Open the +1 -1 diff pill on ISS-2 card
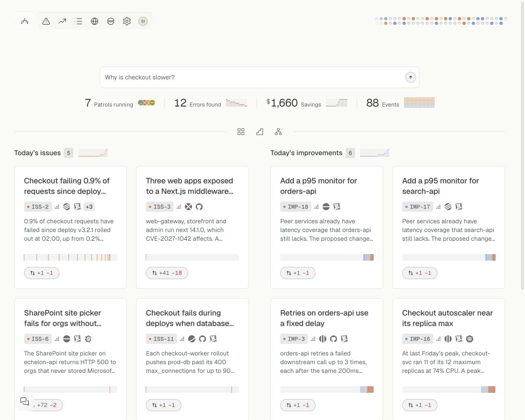525x420 pixels. 42,273
